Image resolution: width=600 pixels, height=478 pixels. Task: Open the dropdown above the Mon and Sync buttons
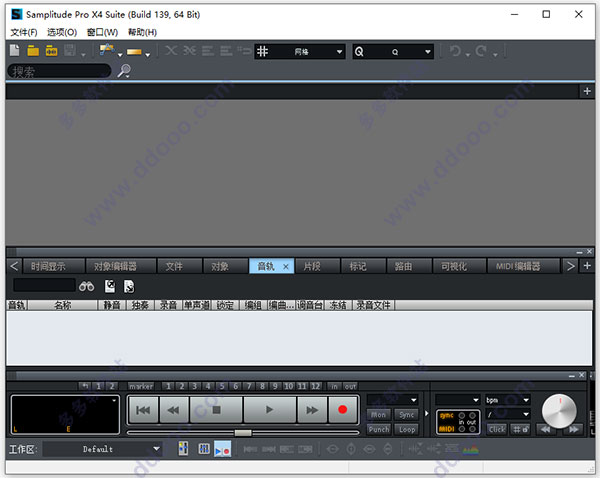(393, 400)
